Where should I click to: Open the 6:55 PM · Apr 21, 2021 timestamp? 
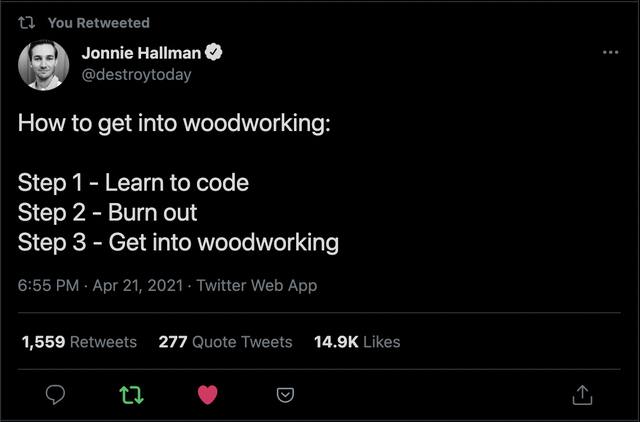[100, 285]
